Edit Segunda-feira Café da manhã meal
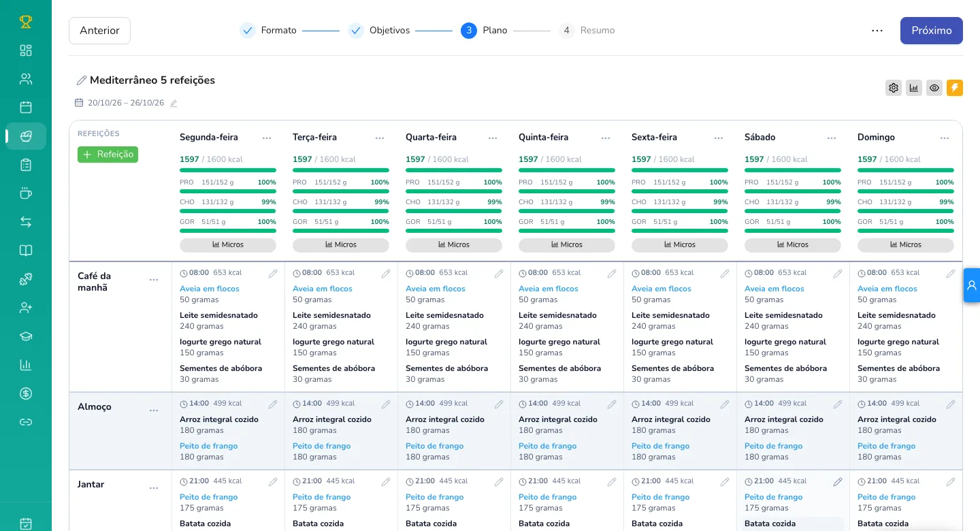This screenshot has width=980, height=531. (x=273, y=273)
